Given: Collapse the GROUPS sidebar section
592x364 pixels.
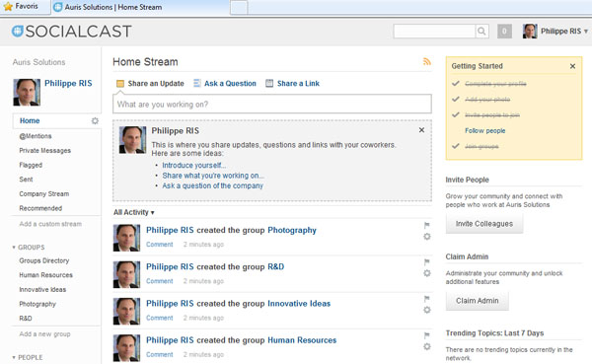Looking at the screenshot, I should point(29,248).
